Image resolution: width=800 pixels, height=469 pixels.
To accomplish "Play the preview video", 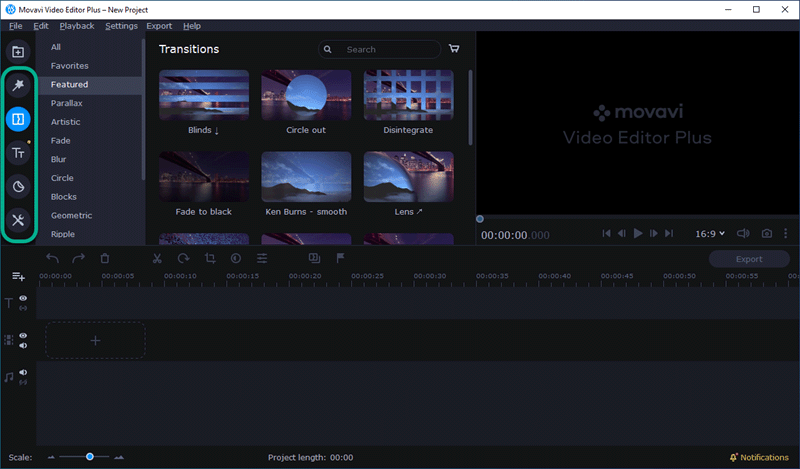I will pyautogui.click(x=638, y=233).
